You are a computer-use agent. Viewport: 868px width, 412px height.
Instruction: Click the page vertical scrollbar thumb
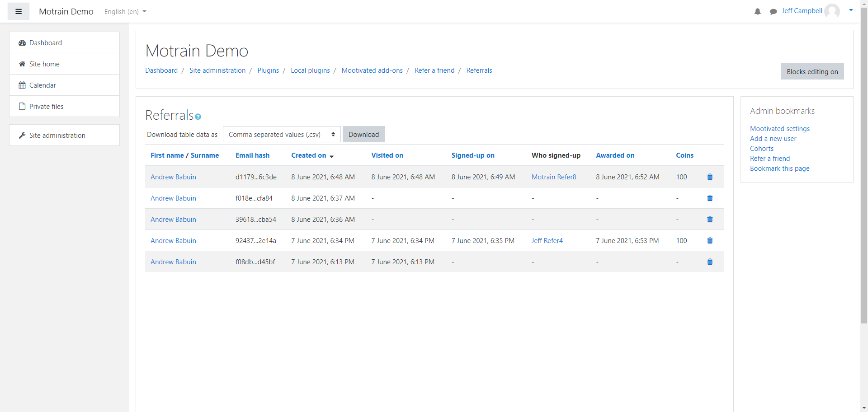[x=864, y=165]
